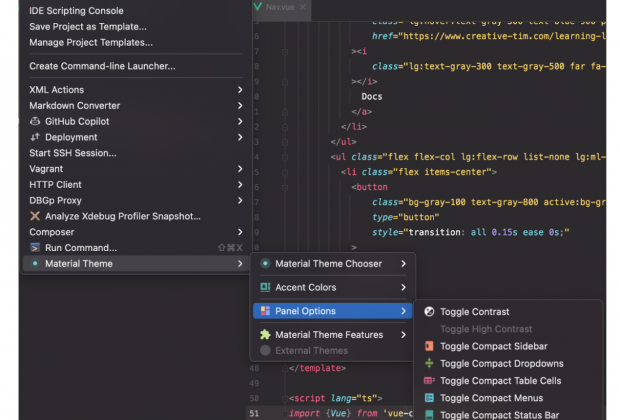The width and height of the screenshot is (620, 420).
Task: Switch to the Nav.vue editor tab
Action: pos(280,7)
